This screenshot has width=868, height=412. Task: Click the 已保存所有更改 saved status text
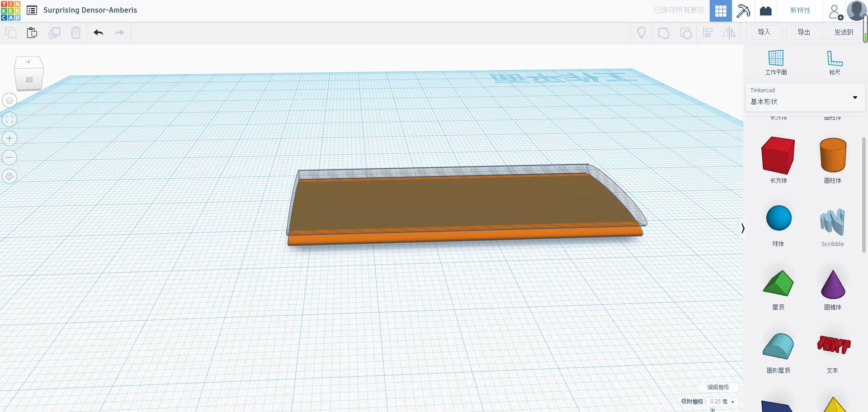pyautogui.click(x=679, y=10)
